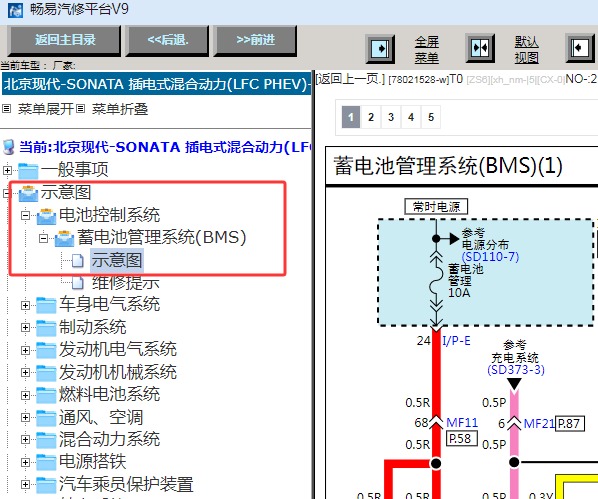Select the highlighted 示意图 leaf item

[x=117, y=261]
